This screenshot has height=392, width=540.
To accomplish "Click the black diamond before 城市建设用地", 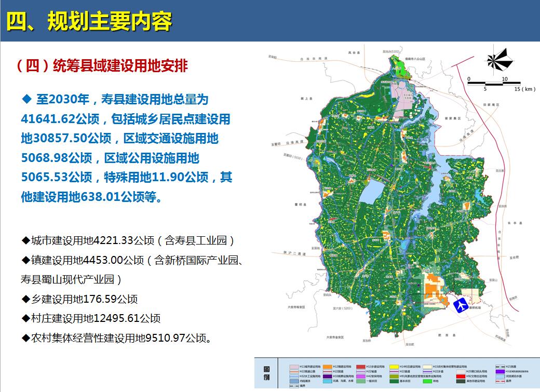I will tap(25, 241).
